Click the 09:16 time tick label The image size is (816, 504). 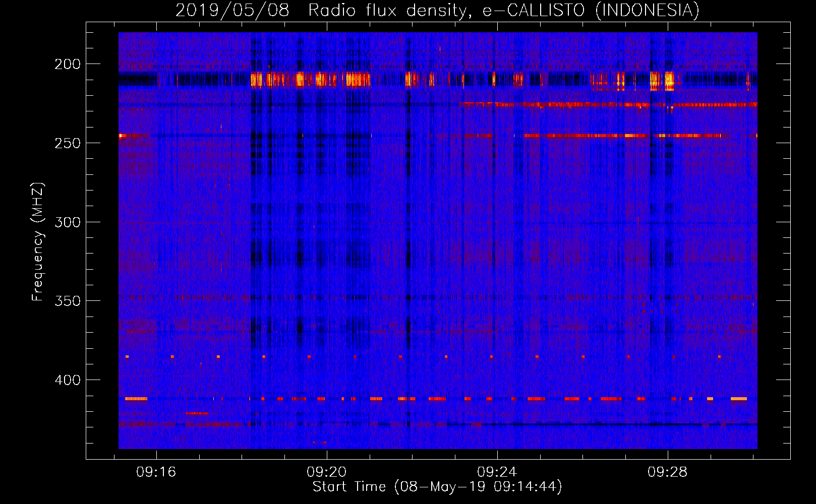click(x=156, y=472)
